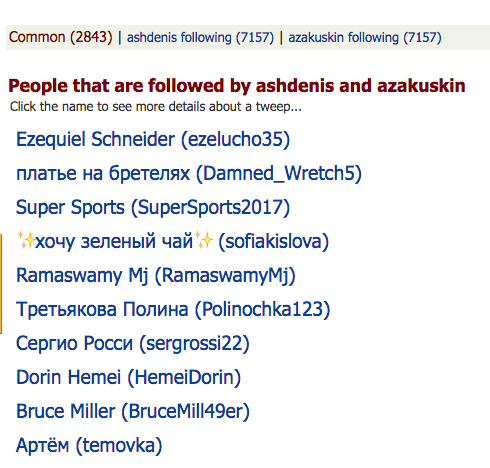View Super Sports (SuperSports2017) details
Viewport: 490px width, 468px height.
pyautogui.click(x=153, y=207)
